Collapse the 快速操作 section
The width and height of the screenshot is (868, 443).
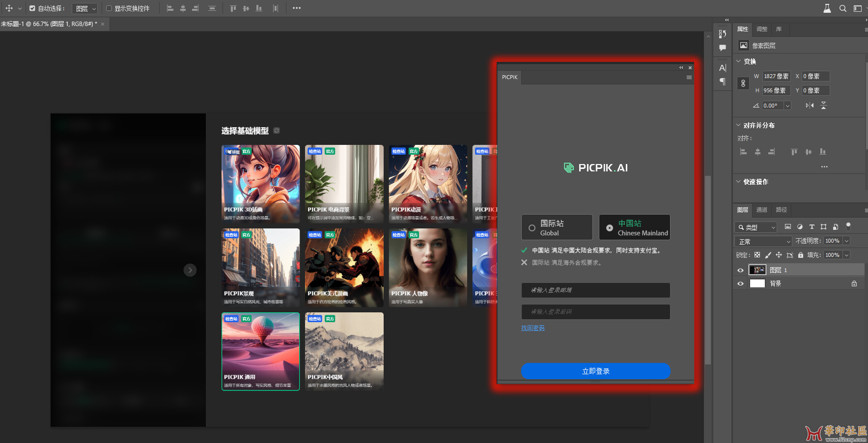tap(738, 182)
